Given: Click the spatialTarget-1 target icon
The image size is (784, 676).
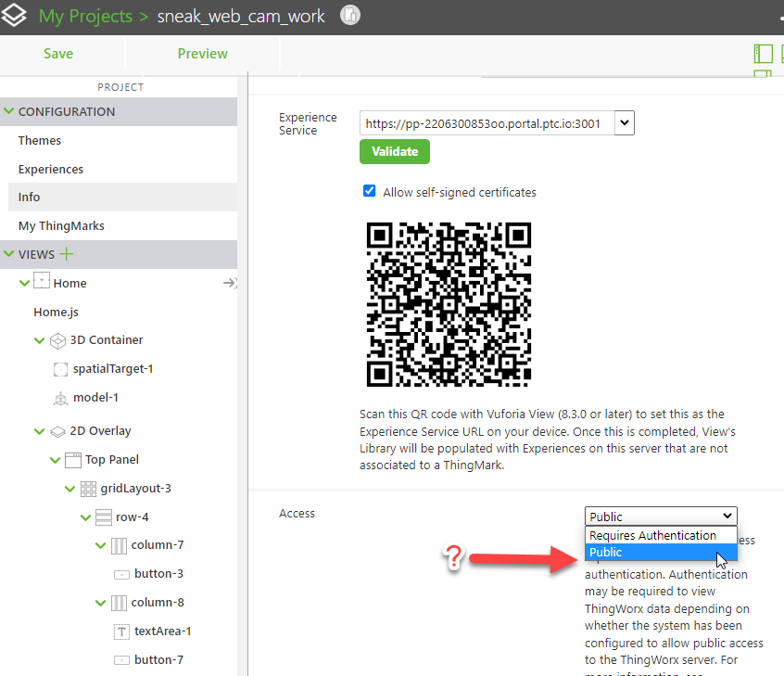Looking at the screenshot, I should click(x=58, y=369).
